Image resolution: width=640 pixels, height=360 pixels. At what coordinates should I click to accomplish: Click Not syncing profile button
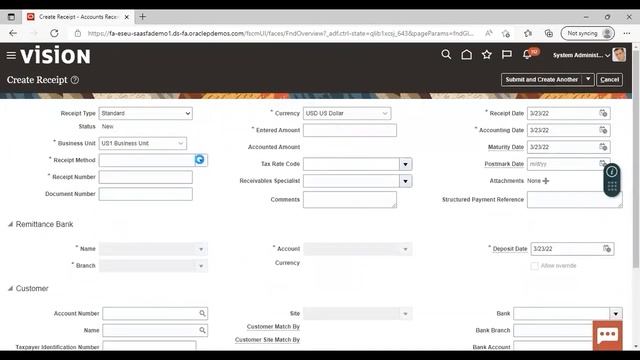pyautogui.click(x=588, y=33)
